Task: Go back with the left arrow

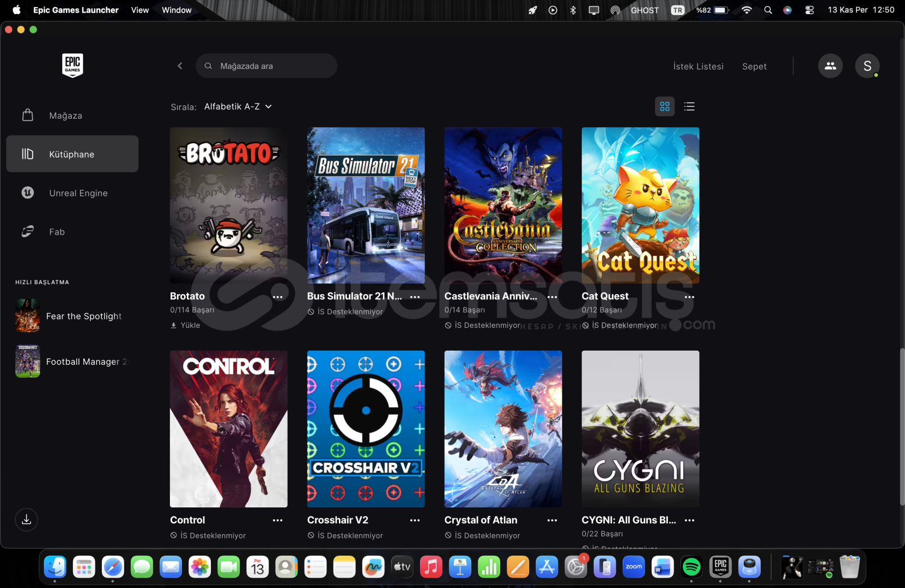Action: (x=180, y=66)
